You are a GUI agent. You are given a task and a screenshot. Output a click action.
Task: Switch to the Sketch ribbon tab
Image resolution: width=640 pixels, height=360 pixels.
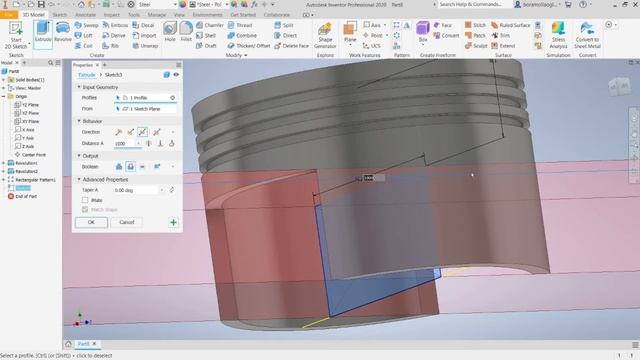60,15
